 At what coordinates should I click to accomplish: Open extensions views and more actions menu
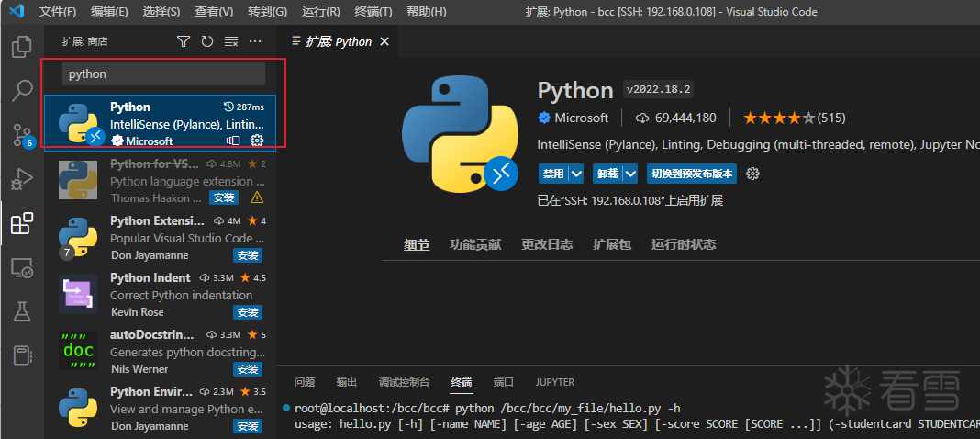tap(255, 41)
